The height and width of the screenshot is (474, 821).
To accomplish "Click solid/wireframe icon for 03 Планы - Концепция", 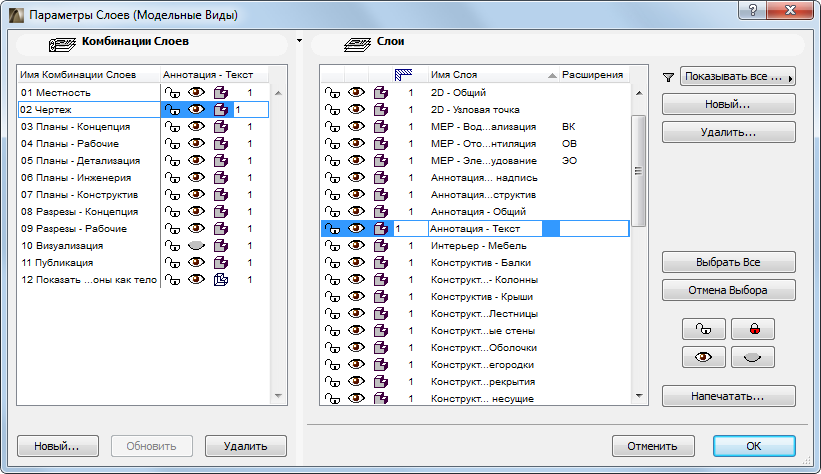I will (x=221, y=127).
